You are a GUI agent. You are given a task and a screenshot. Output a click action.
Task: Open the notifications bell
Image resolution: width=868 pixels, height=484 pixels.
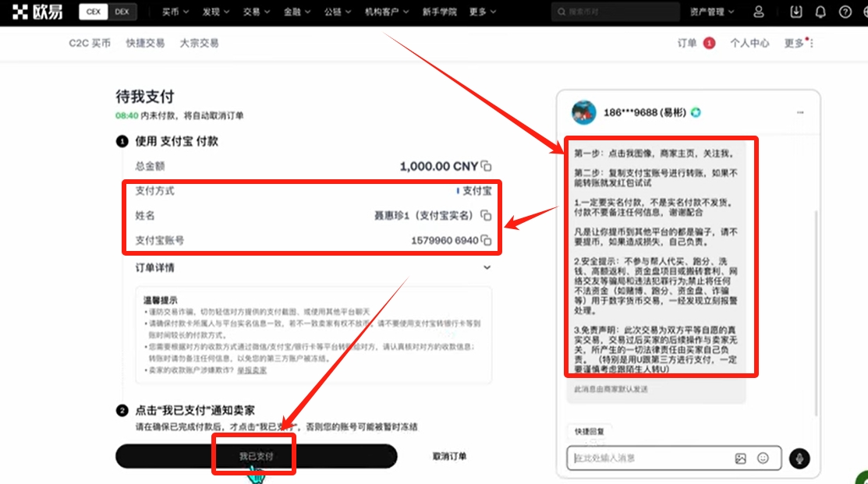coord(820,12)
